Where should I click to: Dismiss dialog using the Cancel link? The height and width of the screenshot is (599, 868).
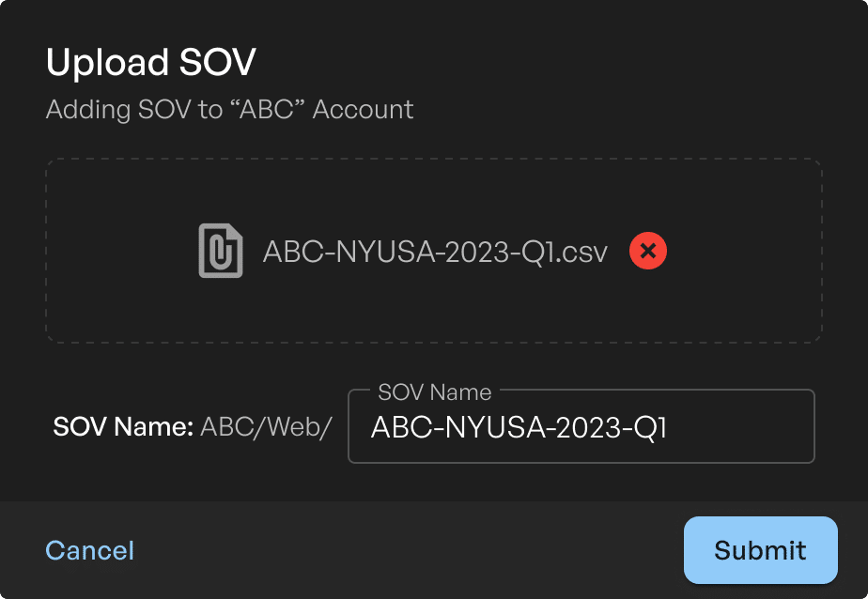tap(89, 550)
